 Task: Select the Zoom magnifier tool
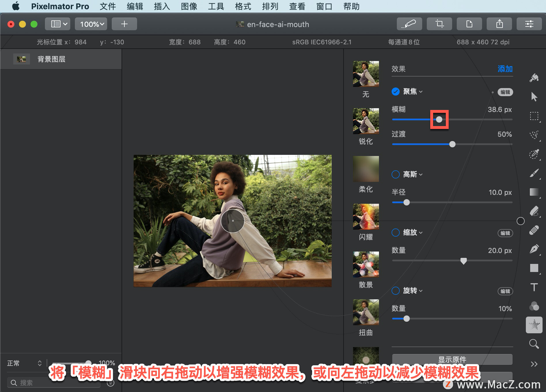[x=534, y=344]
